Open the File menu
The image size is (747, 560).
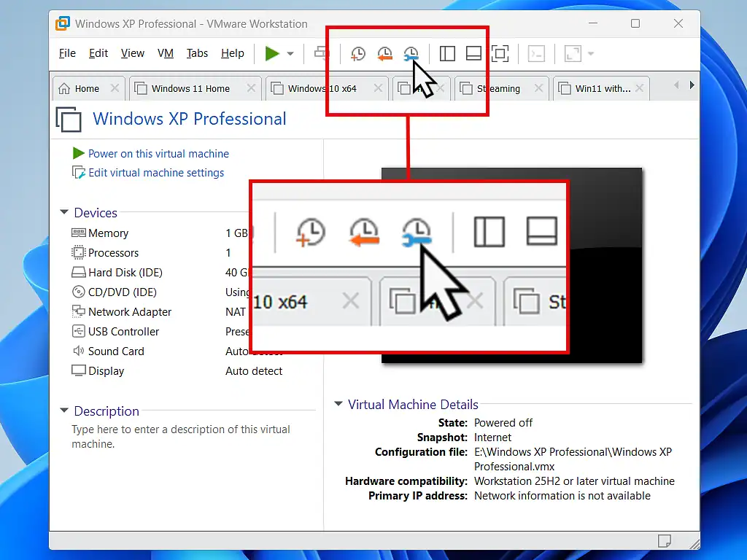[x=67, y=53]
